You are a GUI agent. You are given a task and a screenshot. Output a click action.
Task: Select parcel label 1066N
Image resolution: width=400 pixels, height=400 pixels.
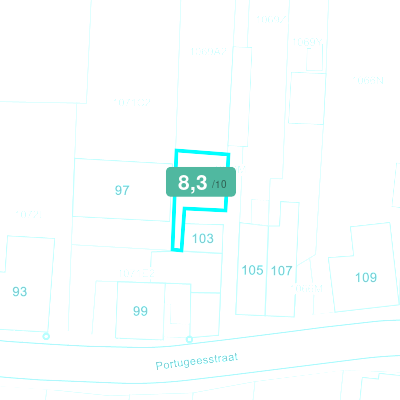(x=368, y=80)
